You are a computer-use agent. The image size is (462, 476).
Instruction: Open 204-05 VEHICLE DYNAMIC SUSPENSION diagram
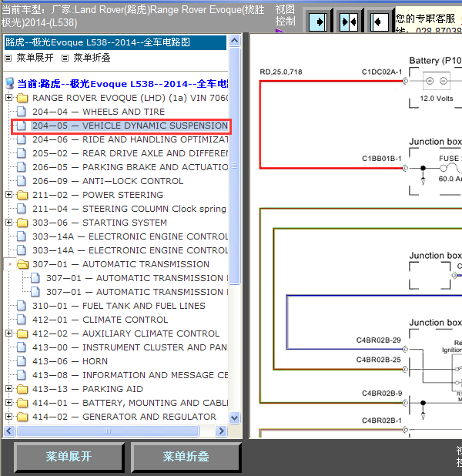click(130, 126)
